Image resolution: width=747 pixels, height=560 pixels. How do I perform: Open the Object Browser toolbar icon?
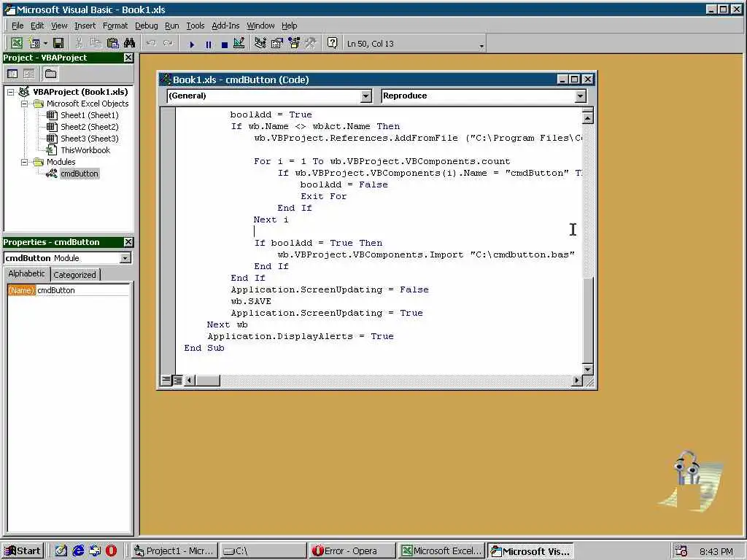click(294, 43)
